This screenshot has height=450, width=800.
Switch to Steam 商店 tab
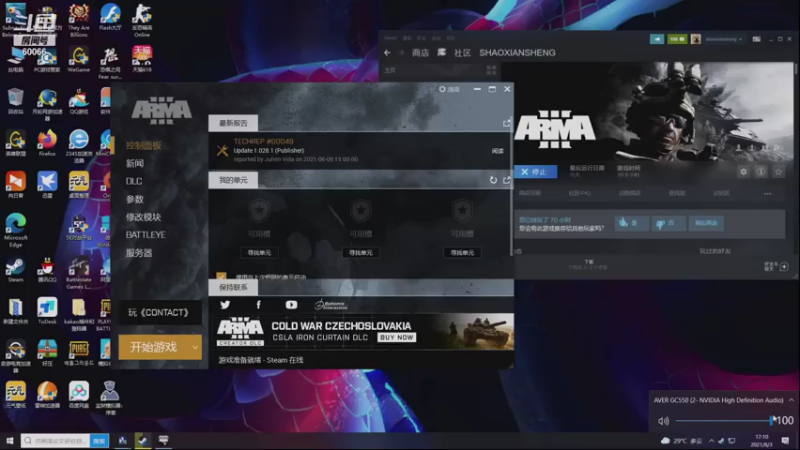tap(420, 53)
